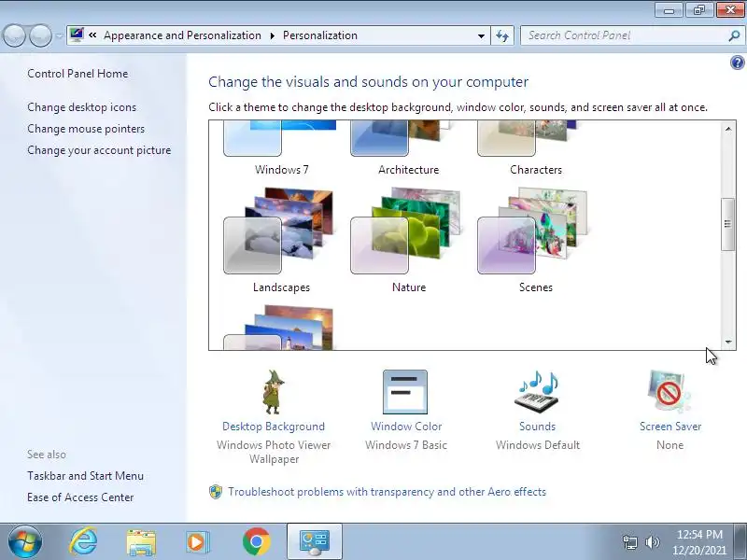Viewport: 747px width, 560px height.
Task: Click the volume speaker tray icon
Action: [x=652, y=542]
